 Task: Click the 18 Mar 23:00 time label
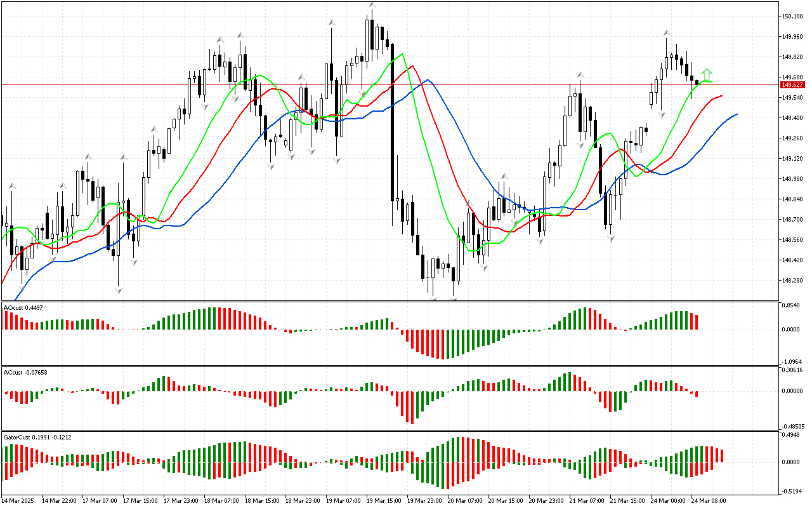click(x=303, y=501)
